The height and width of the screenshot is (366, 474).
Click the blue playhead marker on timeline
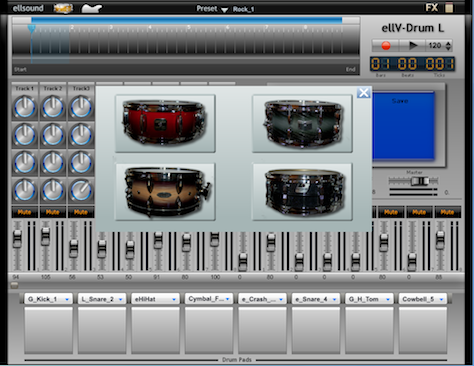31,29
